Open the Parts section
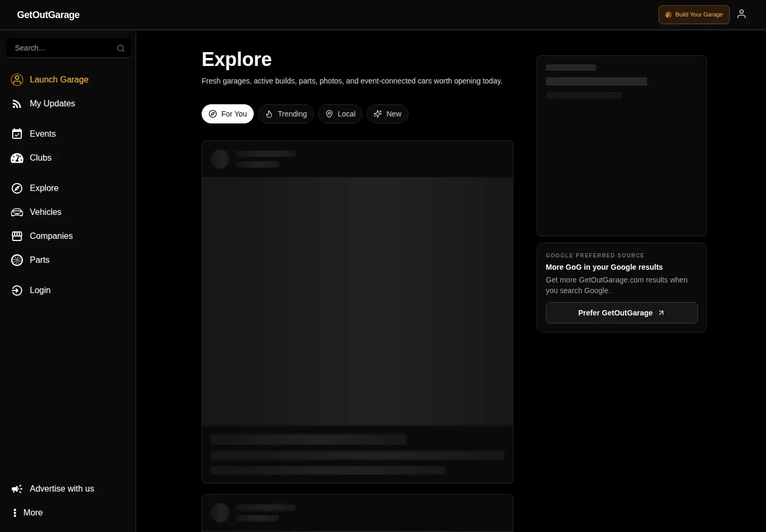 39,260
